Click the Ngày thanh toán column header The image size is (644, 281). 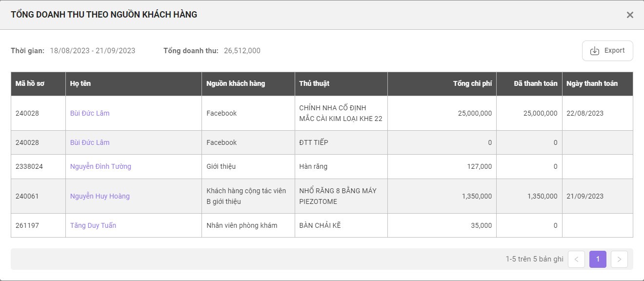[x=592, y=83]
